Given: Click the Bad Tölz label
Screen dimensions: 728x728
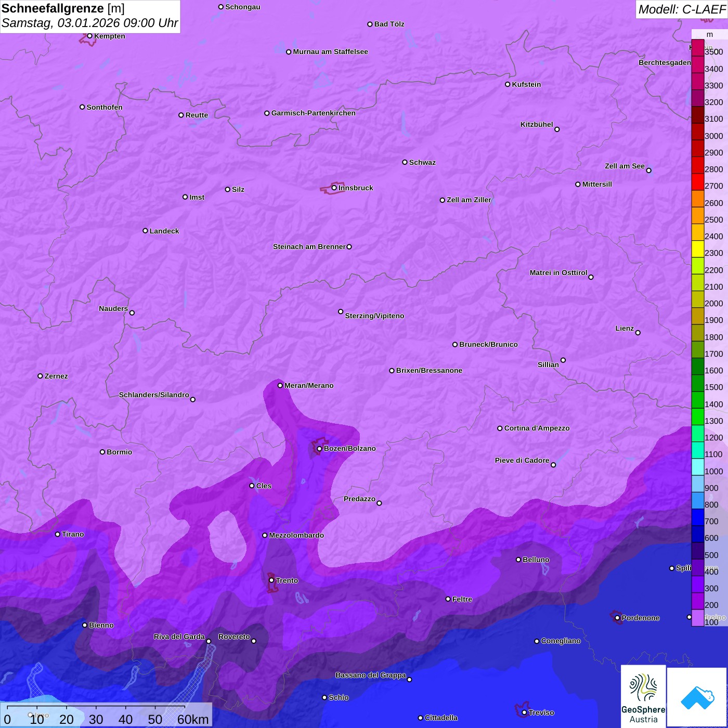Looking at the screenshot, I should point(389,24).
